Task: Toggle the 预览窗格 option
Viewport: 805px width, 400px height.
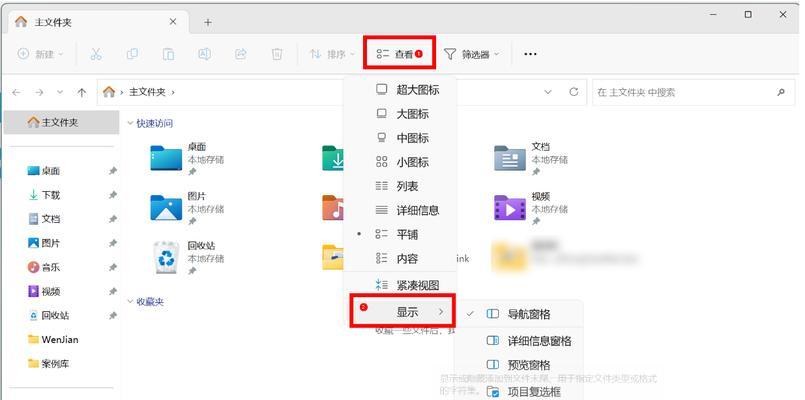Action: point(519,365)
